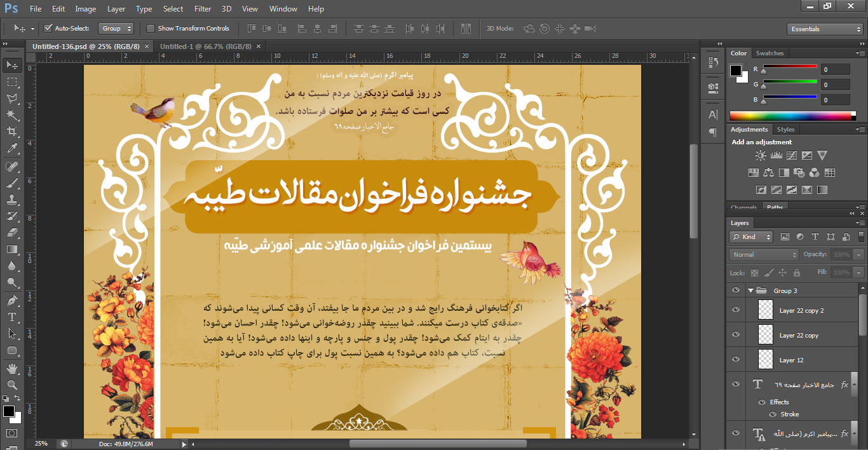
Task: Open the Essentials workspace dropdown
Action: click(824, 29)
